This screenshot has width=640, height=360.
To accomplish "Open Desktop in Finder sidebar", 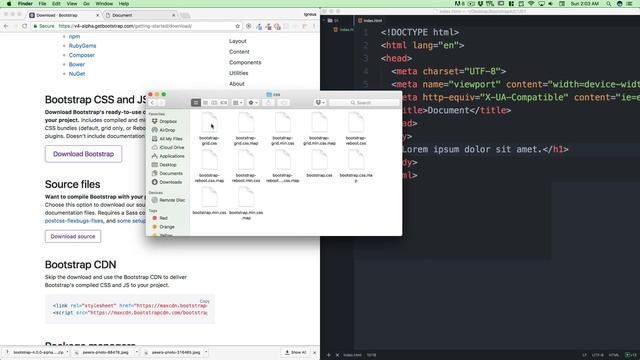I will pyautogui.click(x=168, y=164).
